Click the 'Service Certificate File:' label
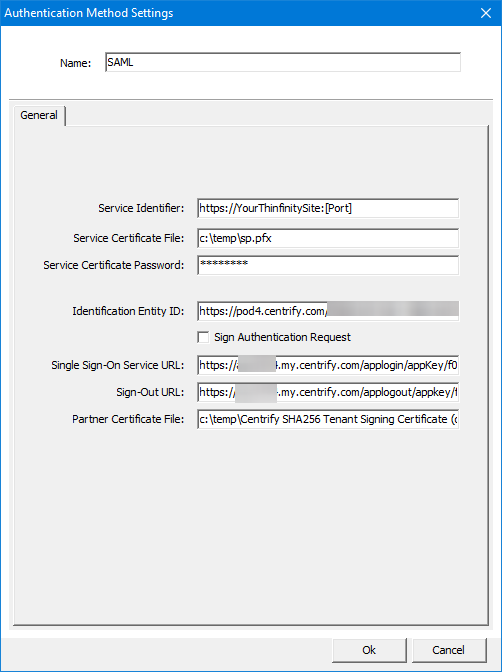Image resolution: width=502 pixels, height=672 pixels. tap(129, 238)
